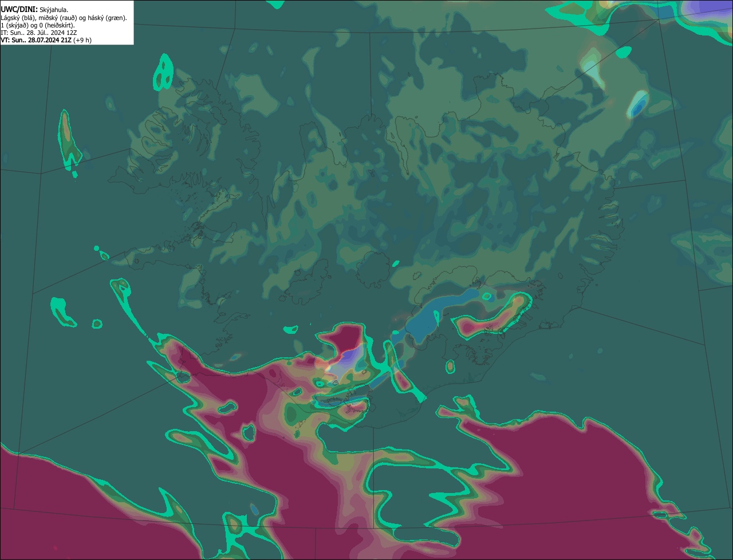This screenshot has height=560, width=733.
Task: Click the '1 (skýjað) og 0 (heiðskírt).' line
Action: pyautogui.click(x=38, y=25)
